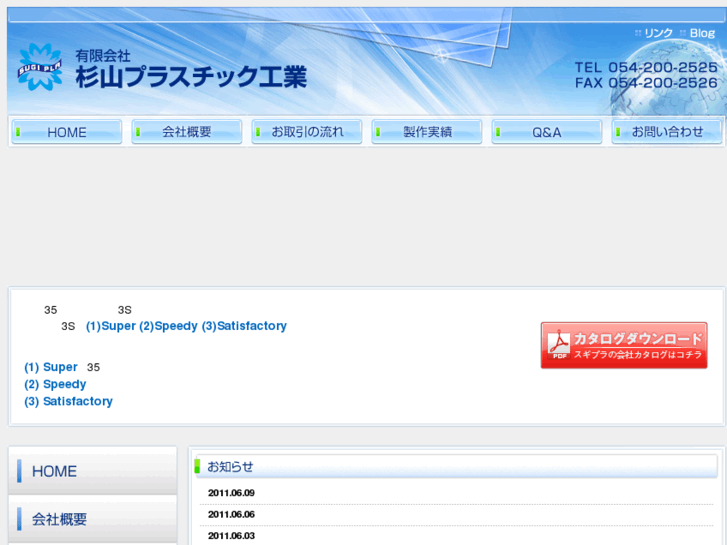Click the お知らせ section header
727x545 pixels.
(456, 466)
